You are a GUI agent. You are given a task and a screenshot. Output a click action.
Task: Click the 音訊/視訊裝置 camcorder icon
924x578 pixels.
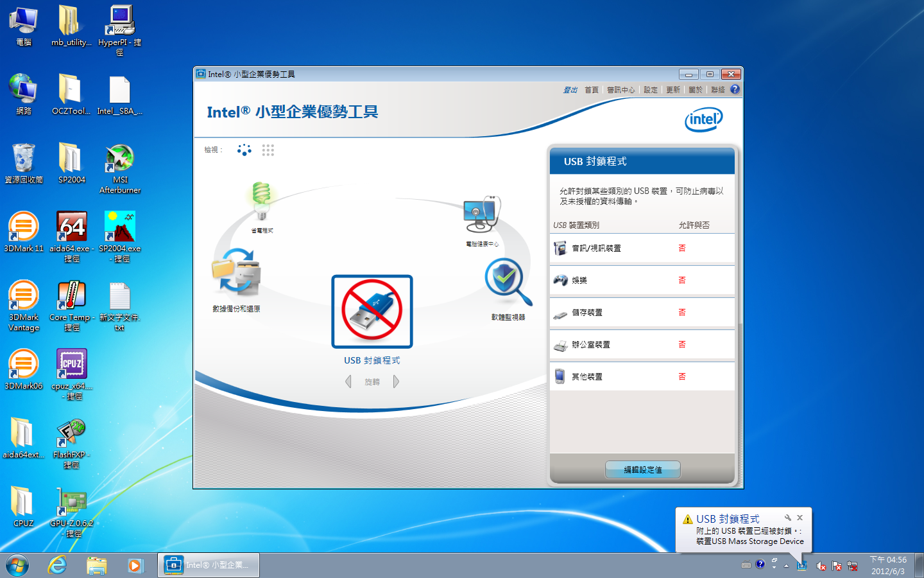(560, 248)
